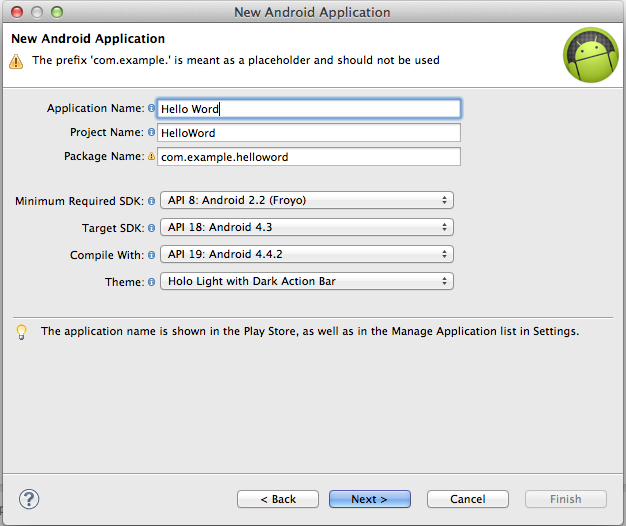The width and height of the screenshot is (626, 526).
Task: Cancel the new application wizard
Action: pyautogui.click(x=468, y=499)
